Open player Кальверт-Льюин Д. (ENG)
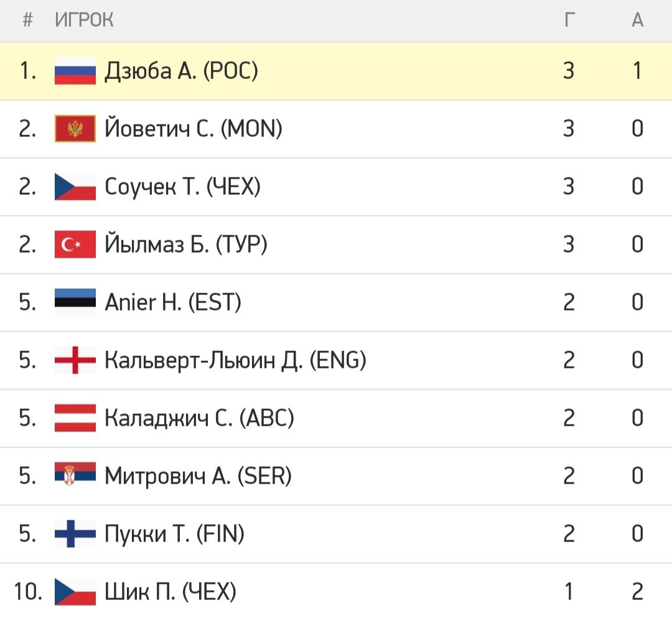Image resolution: width=672 pixels, height=618 pixels. [x=235, y=360]
